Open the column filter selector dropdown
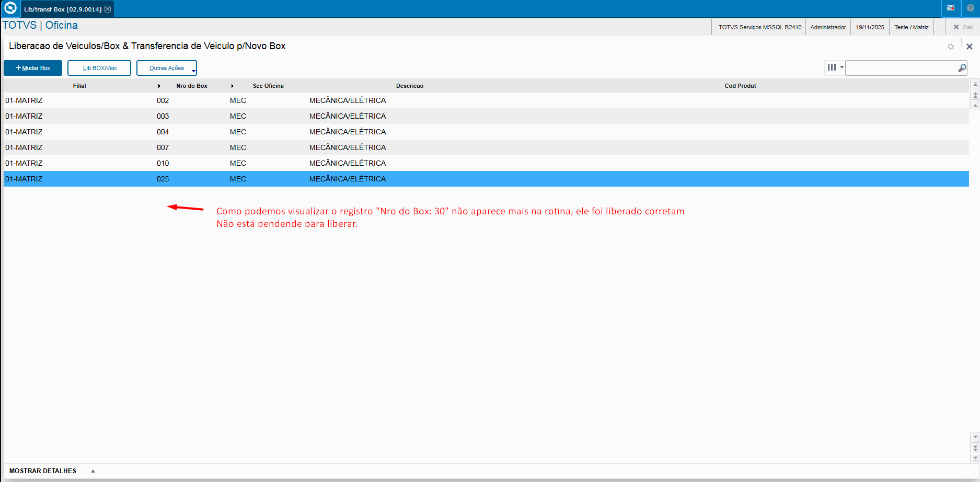 835,67
